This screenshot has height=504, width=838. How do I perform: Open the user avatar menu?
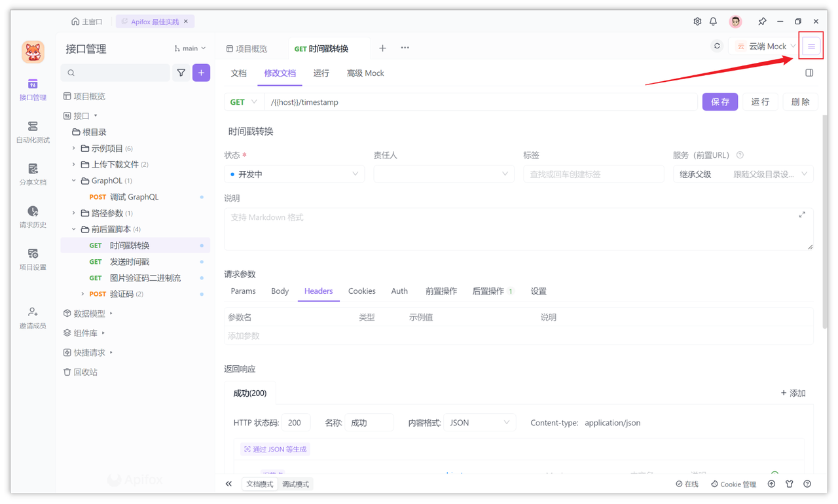tap(735, 22)
